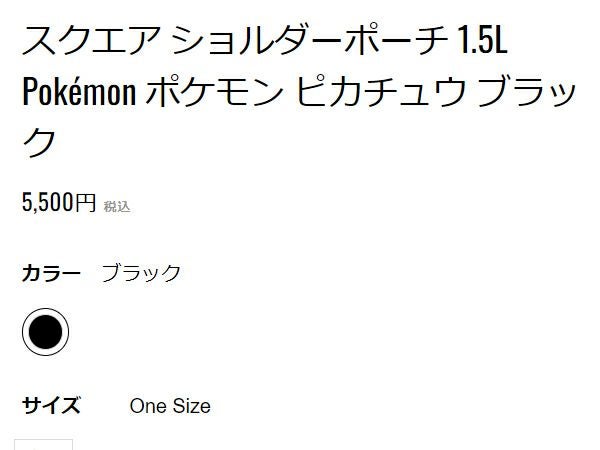The height and width of the screenshot is (450, 600).
Task: Click the 円 yen character after the price
Action: [x=86, y=204]
